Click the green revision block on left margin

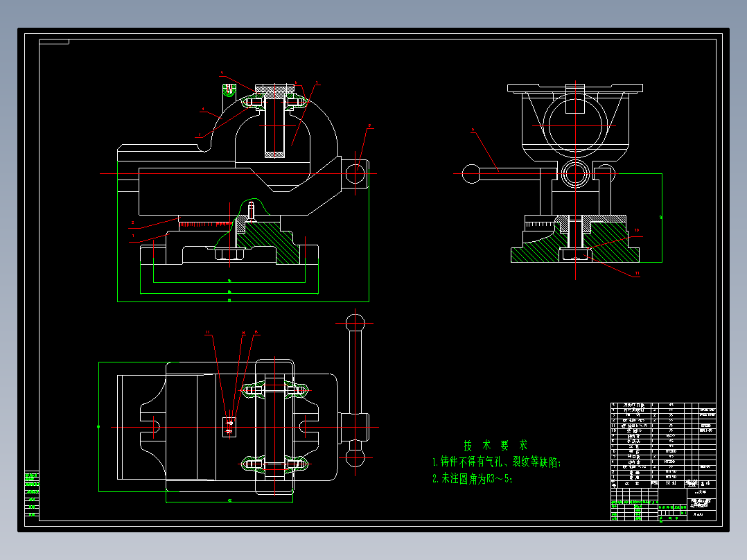[x=32, y=494]
